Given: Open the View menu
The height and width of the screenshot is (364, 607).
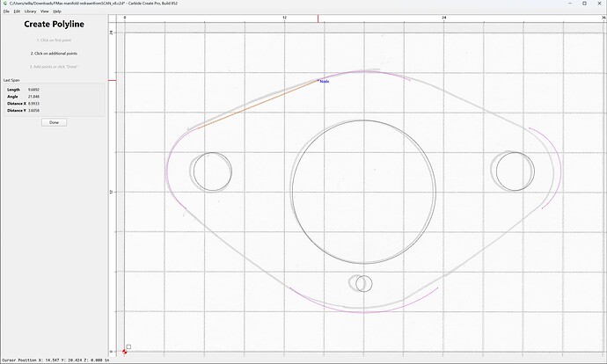Looking at the screenshot, I should (x=45, y=11).
